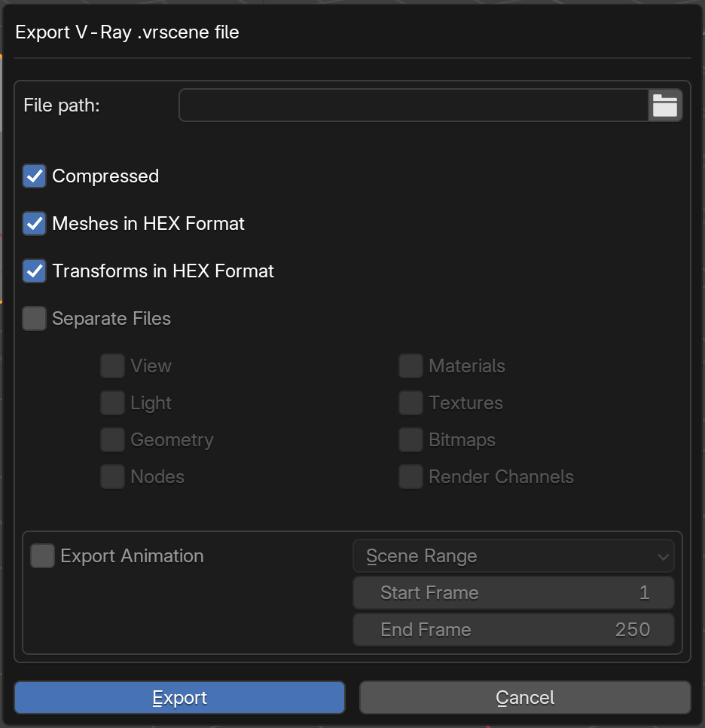
Task: Check the Materials option
Action: [x=410, y=366]
